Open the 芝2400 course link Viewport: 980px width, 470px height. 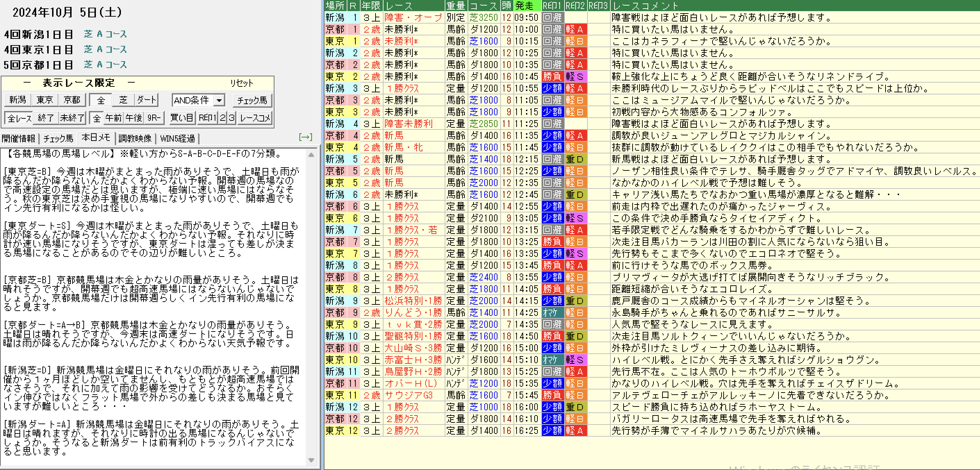pyautogui.click(x=484, y=277)
